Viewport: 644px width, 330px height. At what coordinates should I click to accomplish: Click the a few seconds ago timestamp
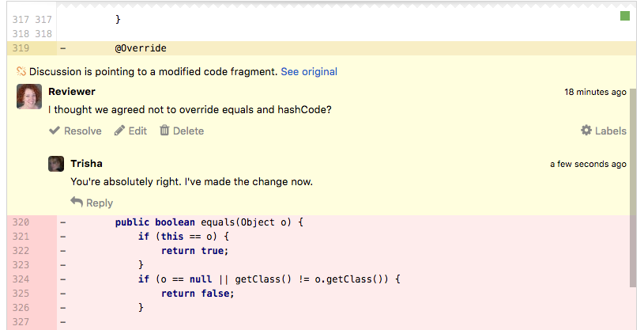(588, 164)
